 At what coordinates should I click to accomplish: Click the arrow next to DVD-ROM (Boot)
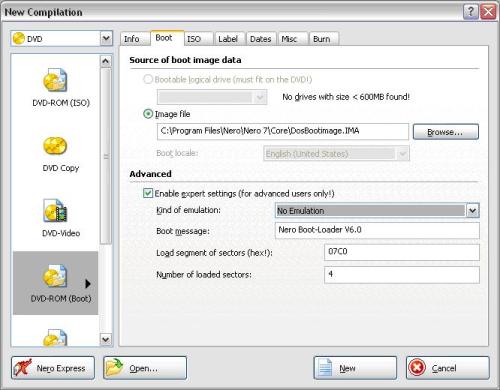click(88, 284)
